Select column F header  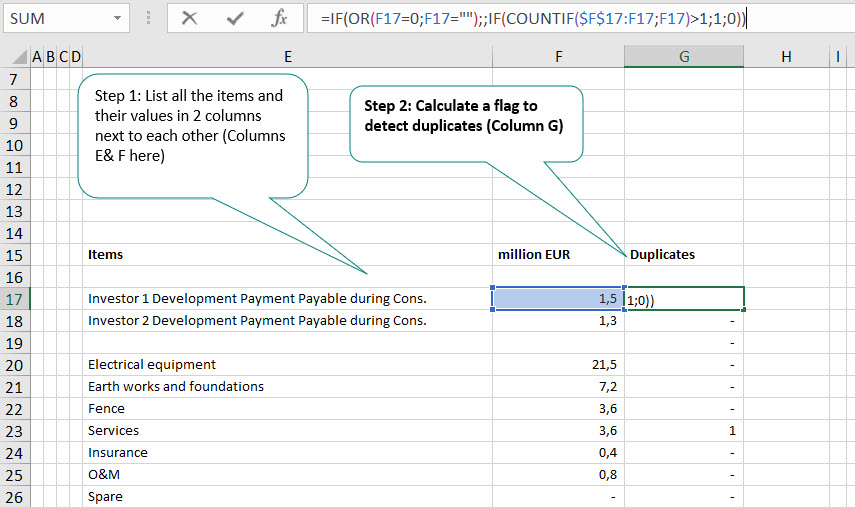click(558, 57)
